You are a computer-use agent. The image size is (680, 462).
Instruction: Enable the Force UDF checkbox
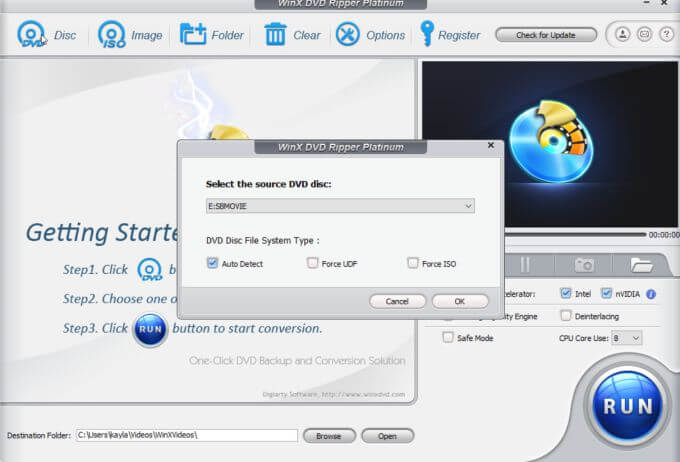pyautogui.click(x=312, y=263)
